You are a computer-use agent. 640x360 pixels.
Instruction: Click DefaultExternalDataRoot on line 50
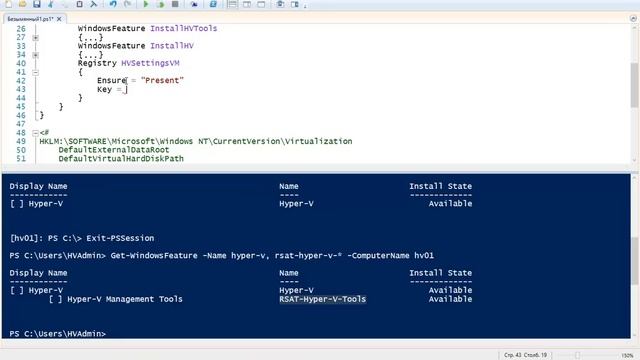113,150
